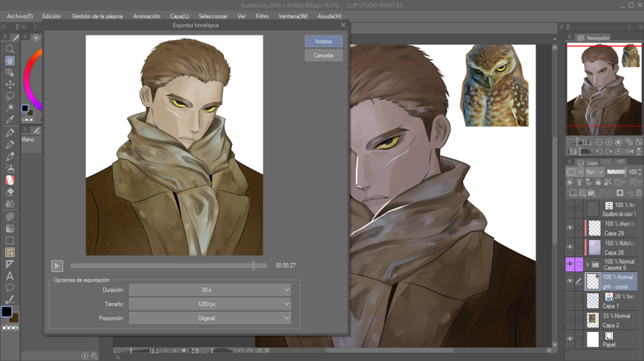Select the Airbrush tool

[10, 168]
